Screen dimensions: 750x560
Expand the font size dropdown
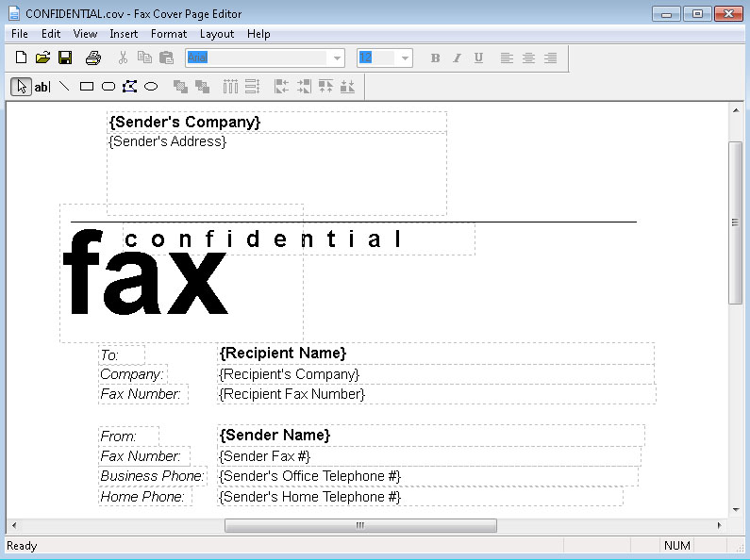click(x=405, y=58)
